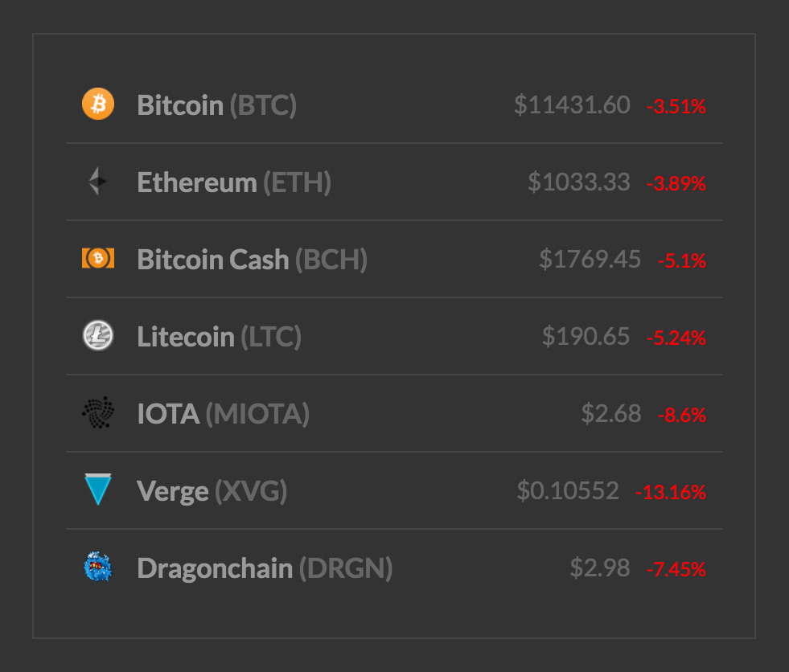Click the orange Bitcoin logo icon

coord(98,104)
